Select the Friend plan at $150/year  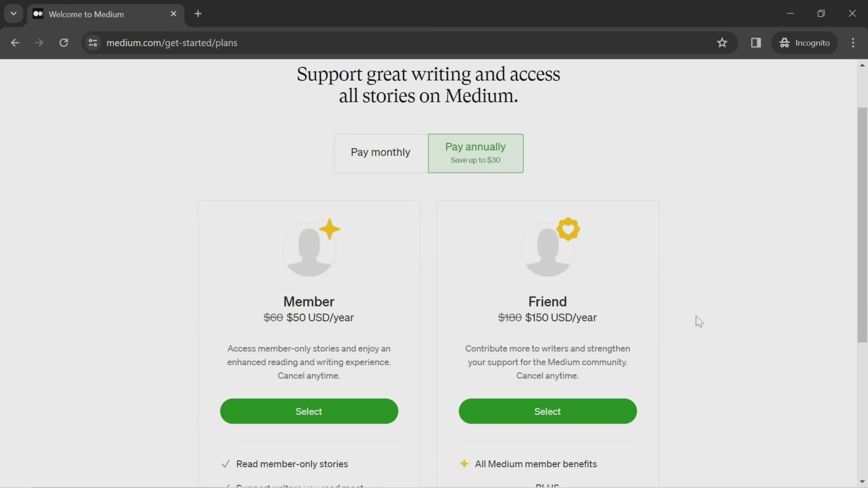[547, 411]
